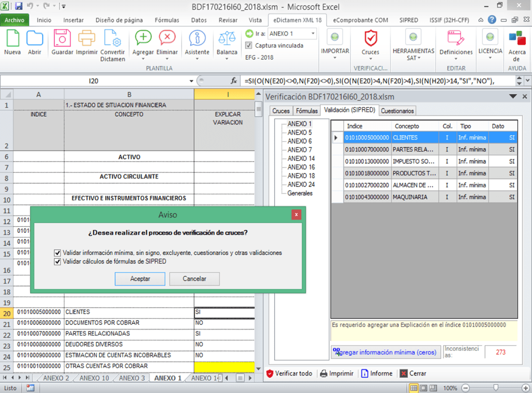Switch to eComprobante COM tab

tap(360, 20)
